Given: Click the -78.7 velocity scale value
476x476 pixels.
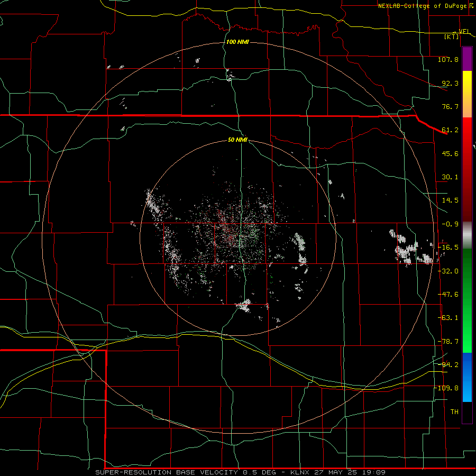Looking at the screenshot, I should pyautogui.click(x=448, y=342).
